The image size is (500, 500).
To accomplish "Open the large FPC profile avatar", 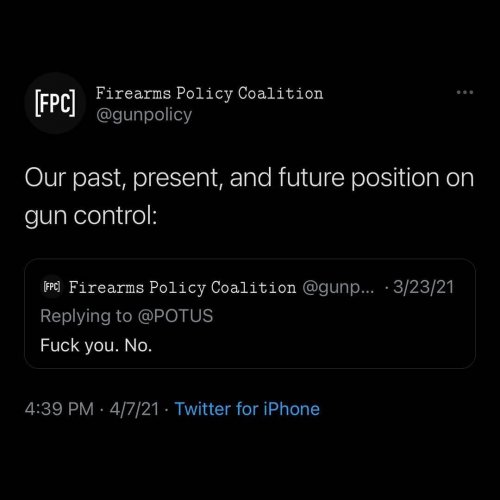I will coord(55,103).
